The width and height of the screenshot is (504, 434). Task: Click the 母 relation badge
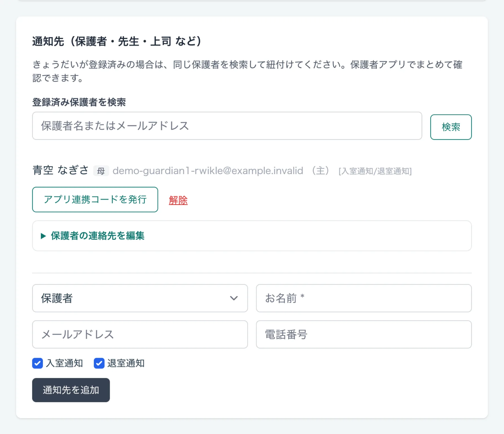point(101,171)
